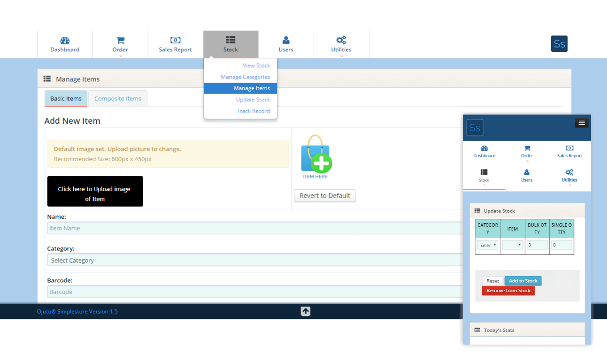Switch to the Basic Items tab

tap(66, 99)
